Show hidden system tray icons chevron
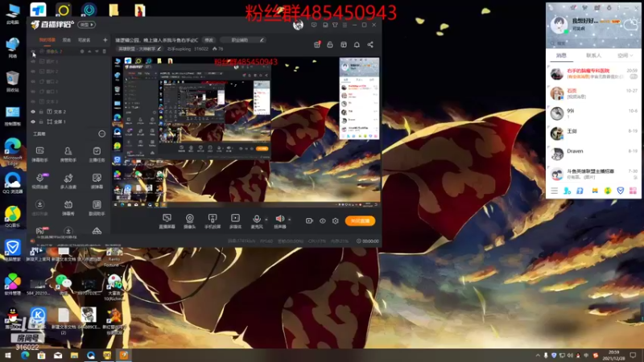 [538, 356]
